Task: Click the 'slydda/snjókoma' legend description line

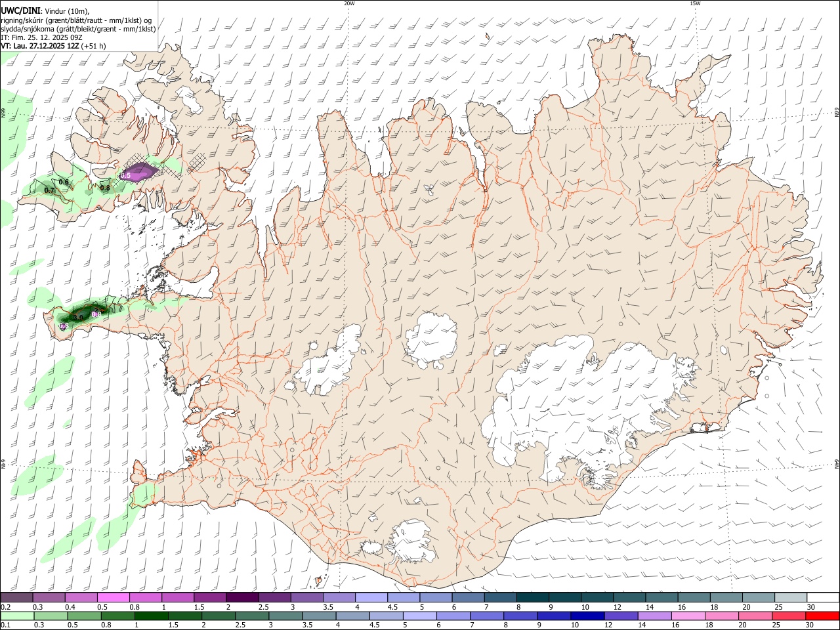Action: coord(78,29)
